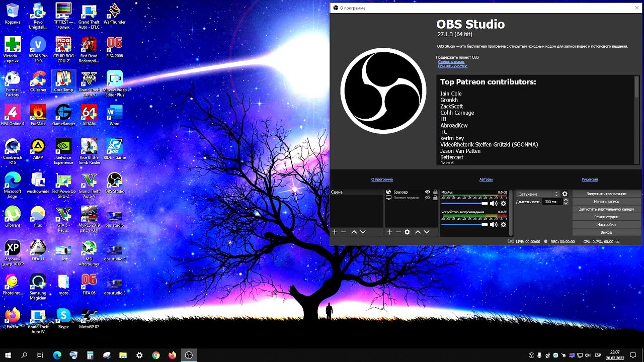The image size is (644, 362).
Task: Open the Chrome icon in the taskbar
Action: 156,355
